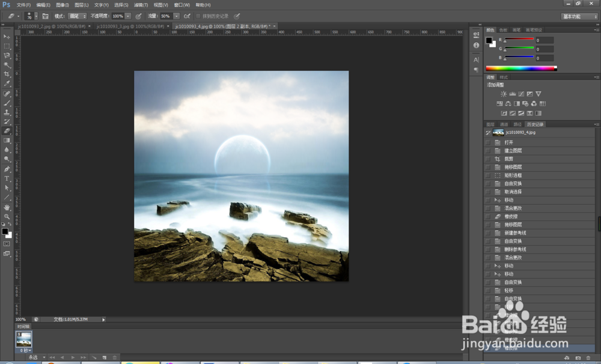Select the Brush tool in toolbox

(7, 103)
